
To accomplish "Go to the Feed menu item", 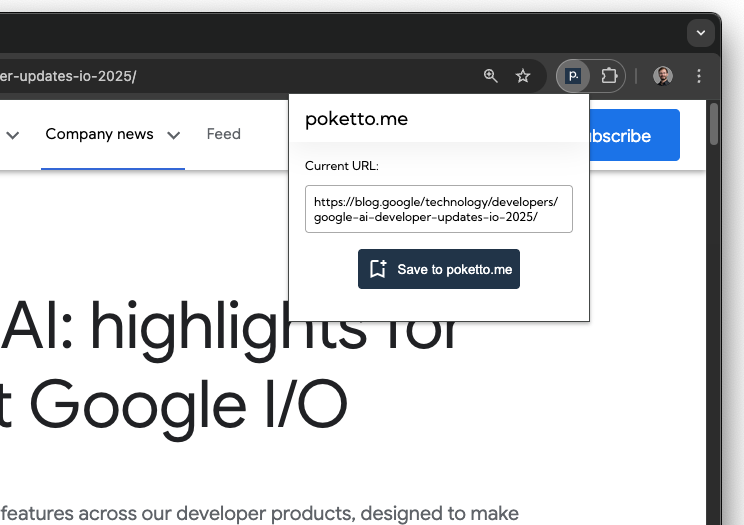I will point(223,134).
